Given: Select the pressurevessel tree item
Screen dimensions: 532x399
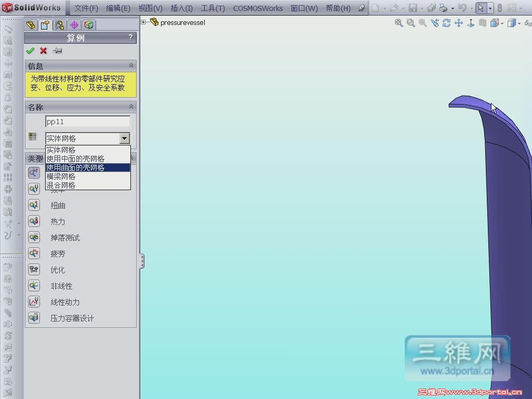Looking at the screenshot, I should point(182,23).
